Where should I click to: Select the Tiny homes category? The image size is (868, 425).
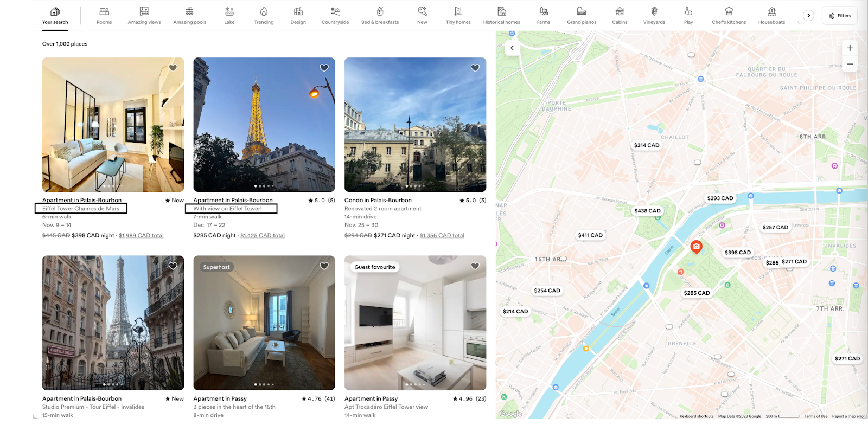458,16
